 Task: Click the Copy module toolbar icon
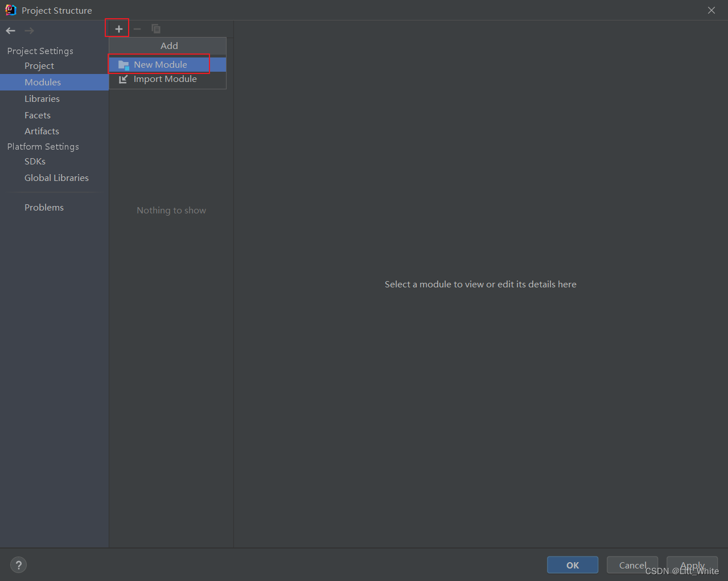[x=156, y=28]
